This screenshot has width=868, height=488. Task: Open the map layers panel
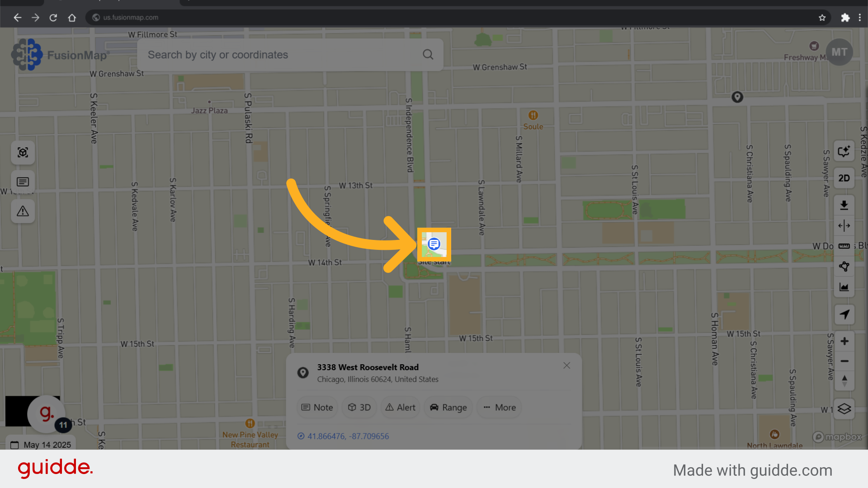tap(844, 409)
